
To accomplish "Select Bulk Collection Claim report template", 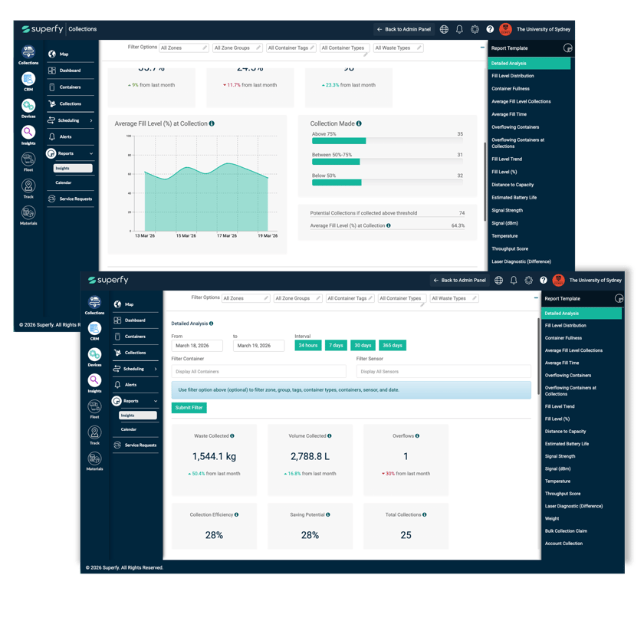I will [568, 531].
